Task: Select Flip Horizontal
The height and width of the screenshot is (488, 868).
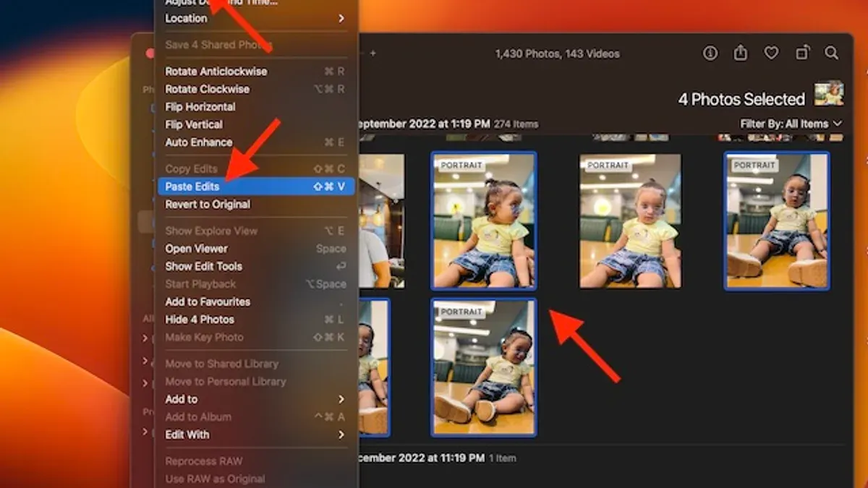Action: pos(256,107)
